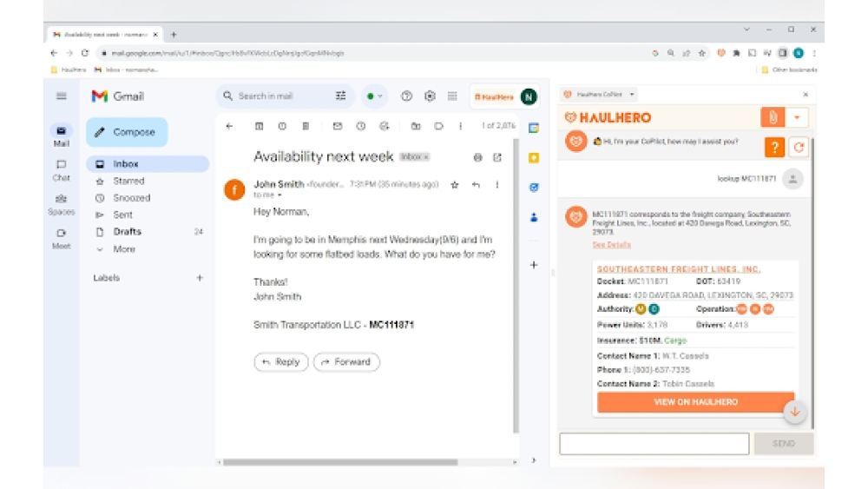Snooze this email
Screen dimensions: 868x489
click(361, 126)
